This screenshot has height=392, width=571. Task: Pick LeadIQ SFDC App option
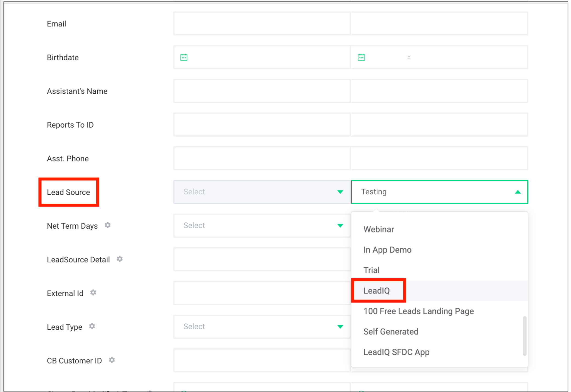(x=396, y=352)
